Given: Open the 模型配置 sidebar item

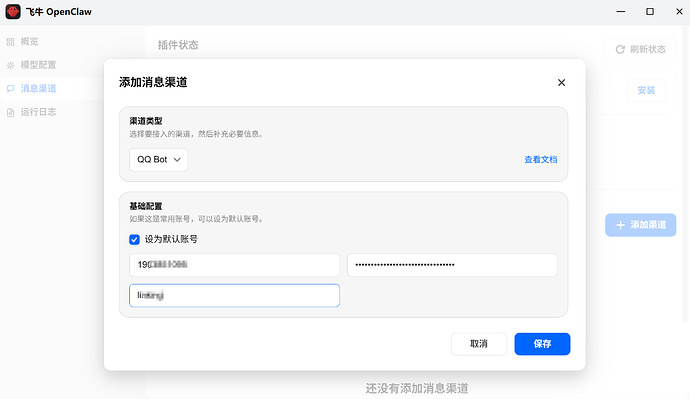Looking at the screenshot, I should pos(32,65).
